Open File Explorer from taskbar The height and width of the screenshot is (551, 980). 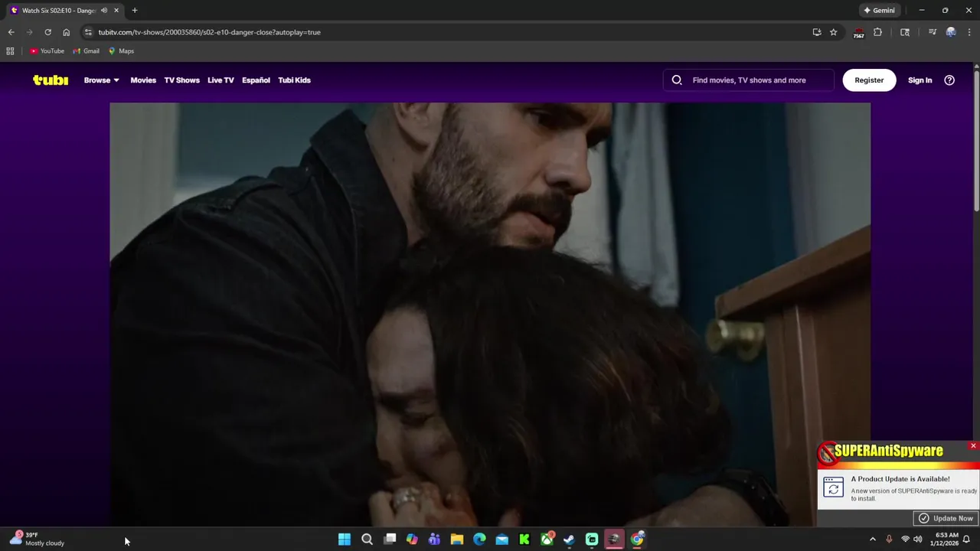(457, 540)
